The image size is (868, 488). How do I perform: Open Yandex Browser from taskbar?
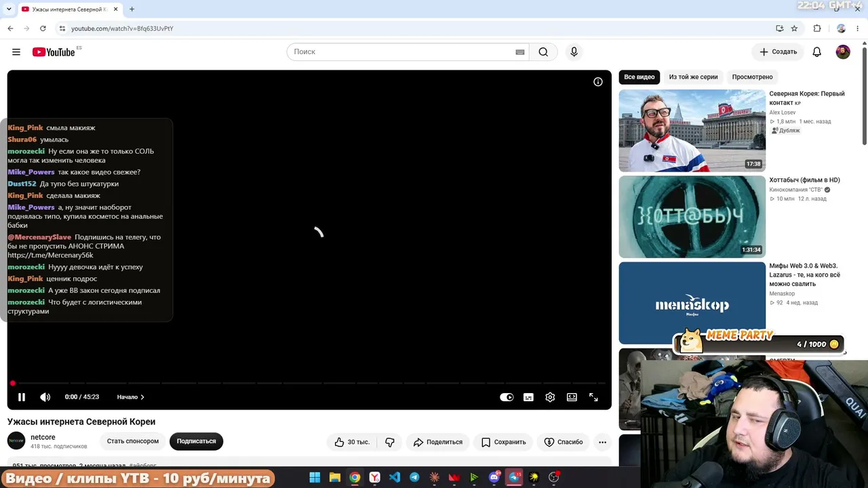click(374, 478)
